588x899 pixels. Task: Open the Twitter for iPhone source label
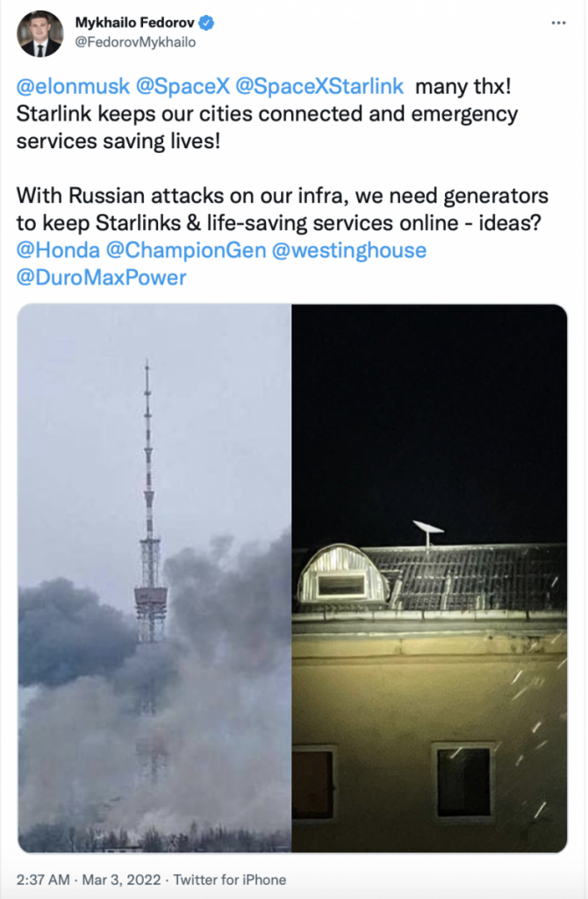coord(230,879)
